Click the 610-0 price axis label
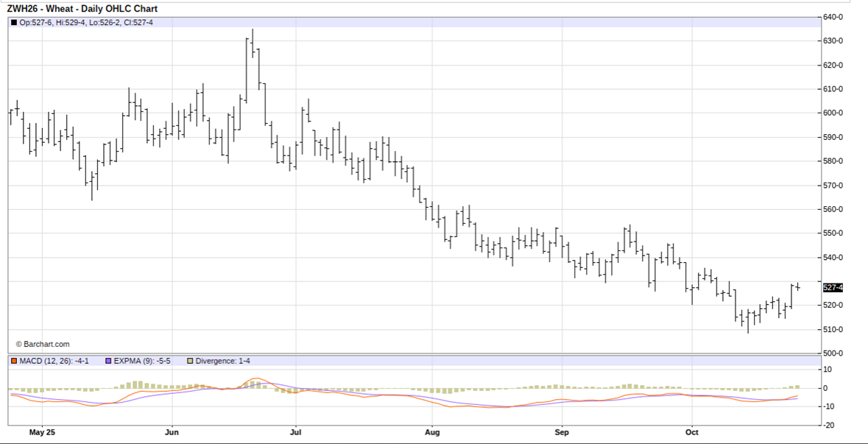The height and width of the screenshot is (444, 868). coord(833,89)
